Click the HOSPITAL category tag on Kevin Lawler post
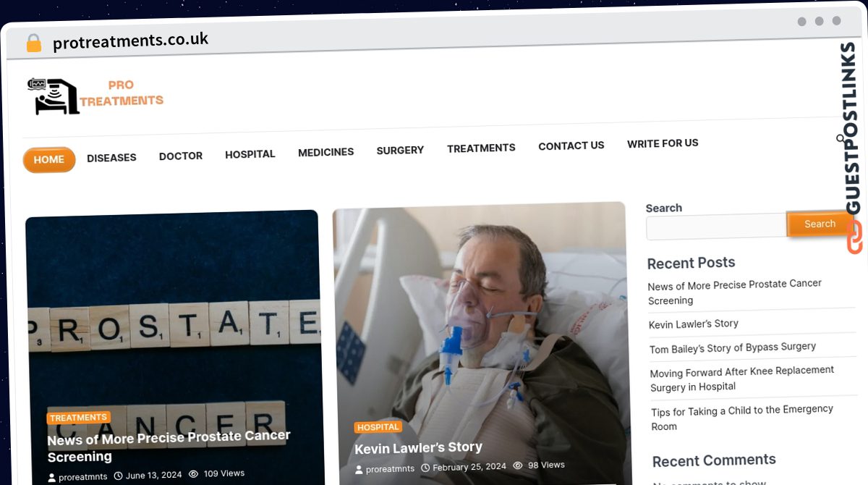Image resolution: width=868 pixels, height=485 pixels. (378, 427)
